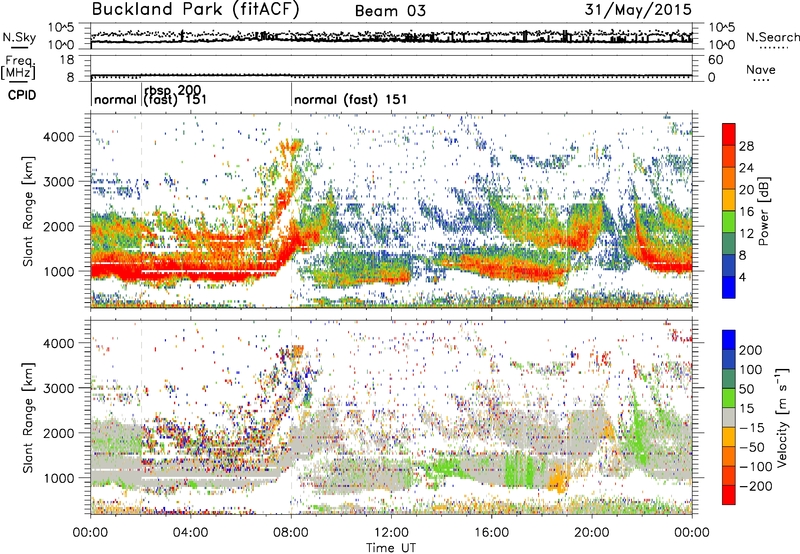
Task: Click the '18' frequency axis tick
Action: click(x=68, y=60)
